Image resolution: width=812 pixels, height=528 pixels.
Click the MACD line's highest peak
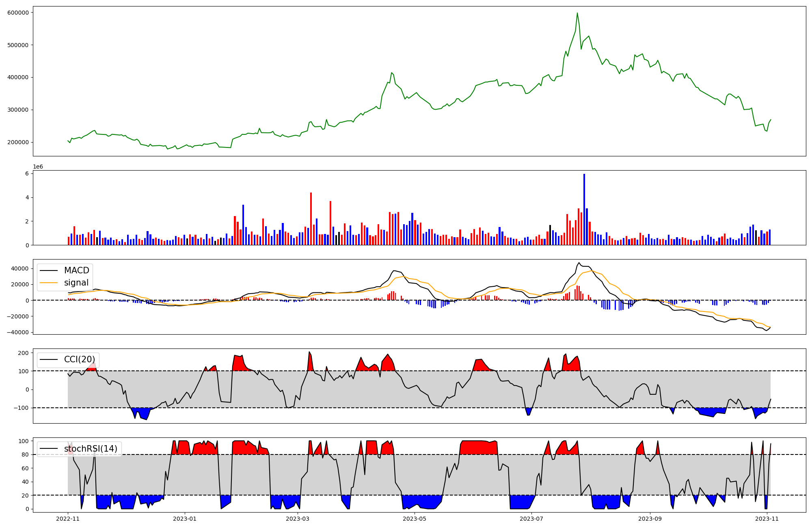pos(579,263)
